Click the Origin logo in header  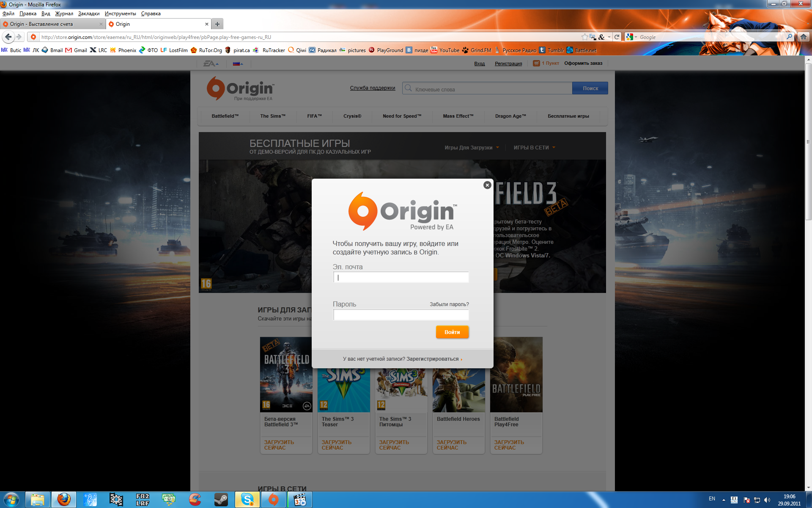pos(240,88)
